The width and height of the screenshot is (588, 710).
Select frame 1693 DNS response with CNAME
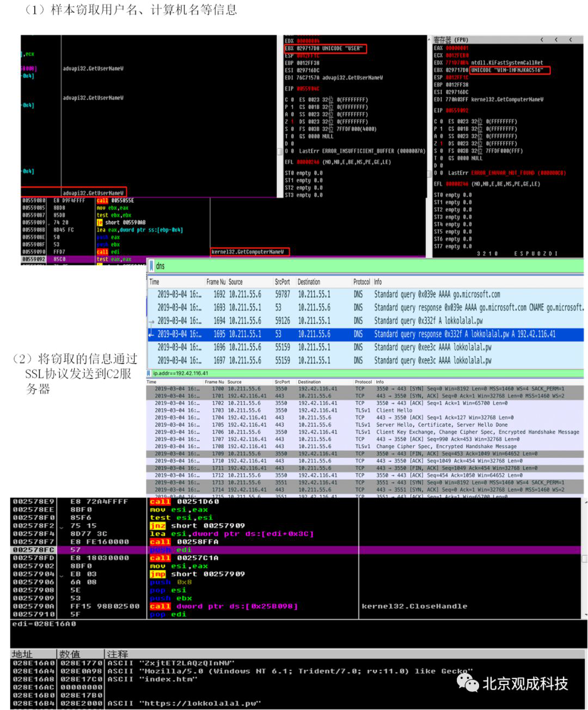coord(366,307)
